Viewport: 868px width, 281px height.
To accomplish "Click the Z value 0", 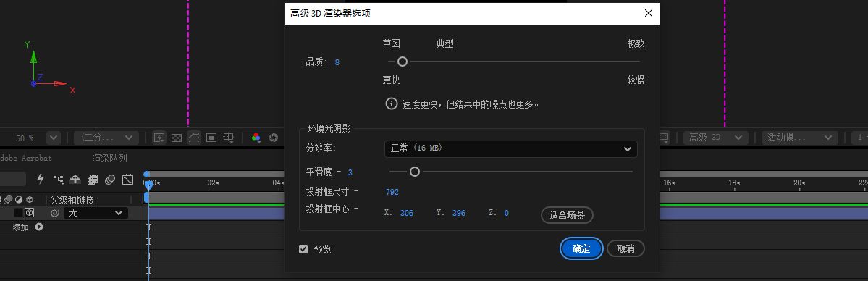I will (x=507, y=213).
